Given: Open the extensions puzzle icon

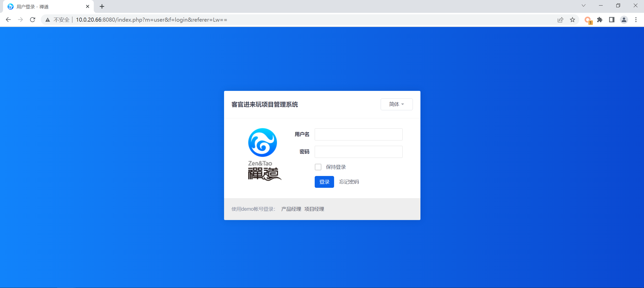Looking at the screenshot, I should tap(600, 20).
